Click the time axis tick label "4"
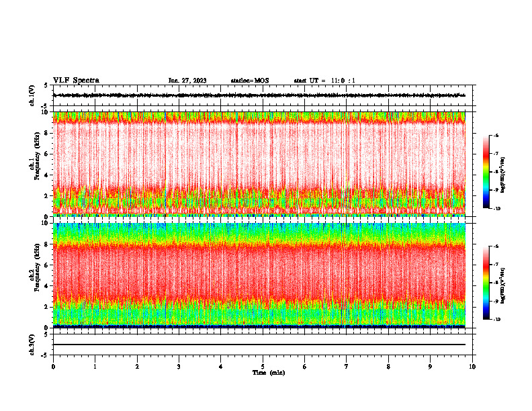 pyautogui.click(x=221, y=367)
